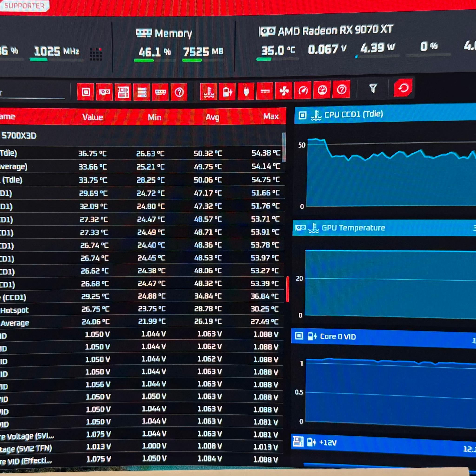476x476 pixels.
Task: Open the funnel filter options
Action: click(373, 88)
